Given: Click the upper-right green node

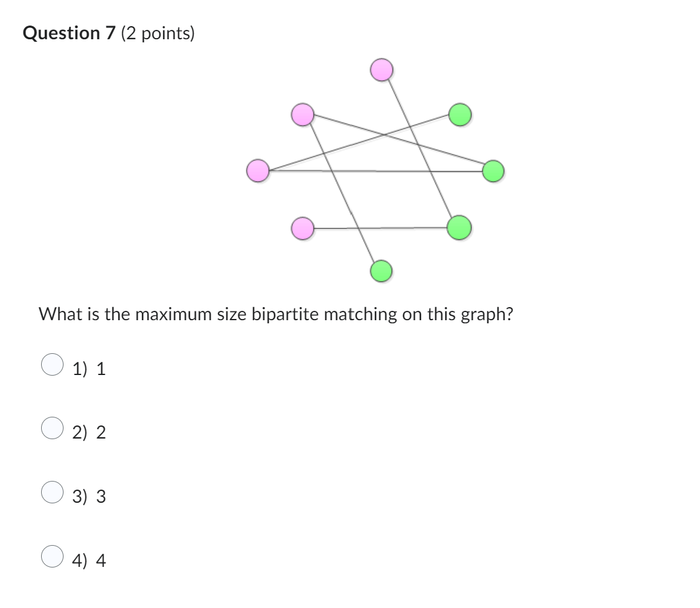Looking at the screenshot, I should pos(460,115).
